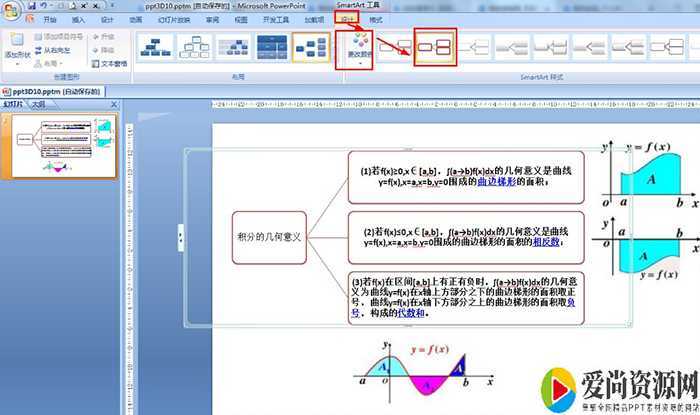Image resolution: width=700 pixels, height=415 pixels.
Task: Select the first hierarchy layout thumbnail
Action: 155,46
